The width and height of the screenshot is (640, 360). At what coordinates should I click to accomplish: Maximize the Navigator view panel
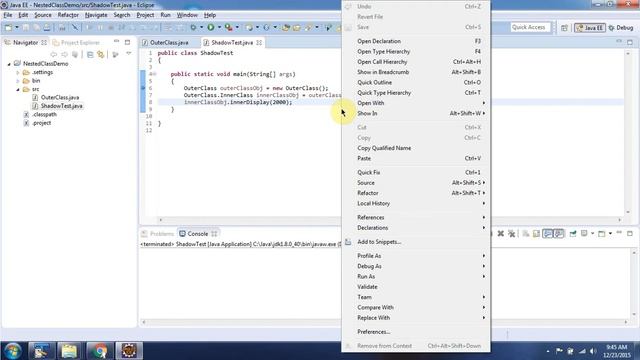[127, 42]
